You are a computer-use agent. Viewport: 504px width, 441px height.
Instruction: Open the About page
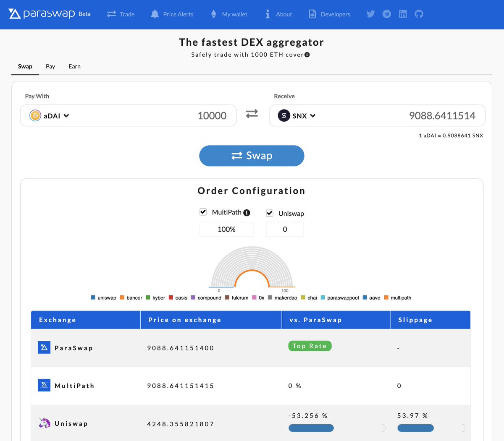[278, 14]
